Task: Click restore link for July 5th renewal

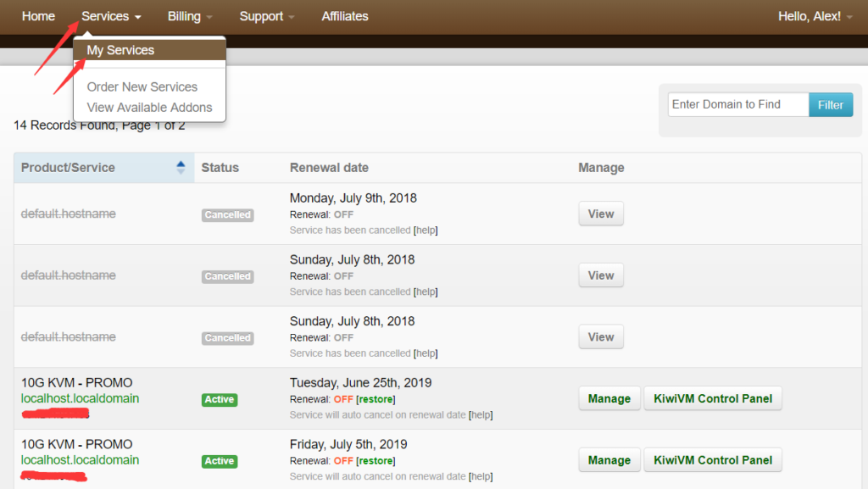Action: pos(376,461)
